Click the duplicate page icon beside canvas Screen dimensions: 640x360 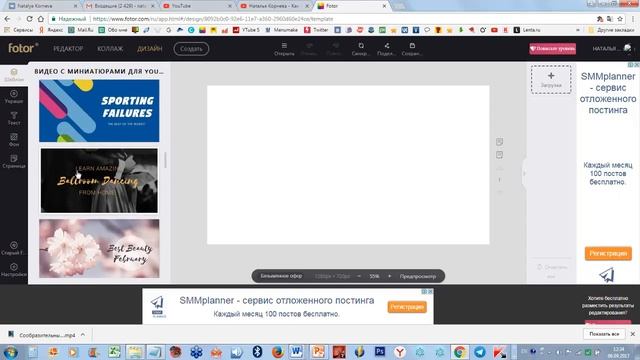[499, 155]
